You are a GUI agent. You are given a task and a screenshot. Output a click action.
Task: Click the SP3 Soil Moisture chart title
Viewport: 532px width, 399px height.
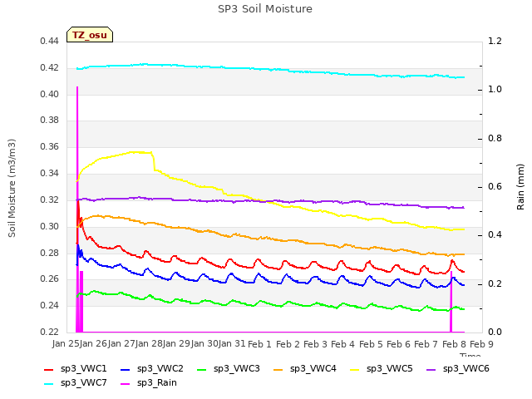click(x=265, y=9)
